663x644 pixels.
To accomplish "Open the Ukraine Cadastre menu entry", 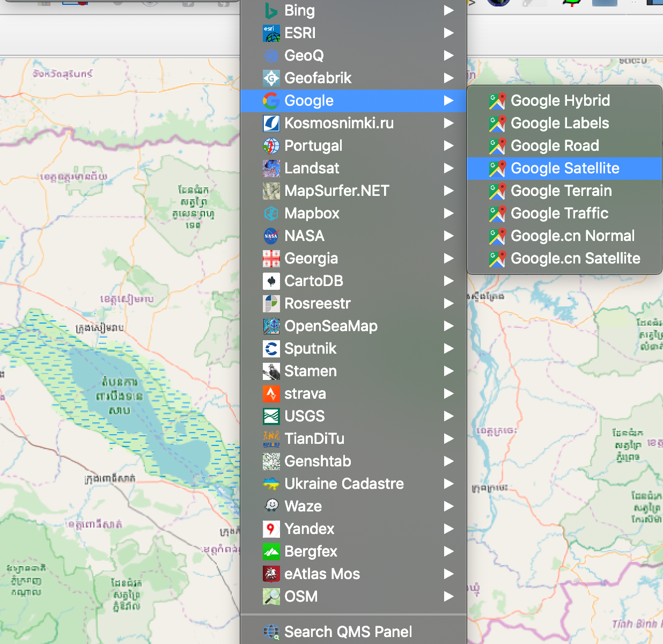I will [x=353, y=484].
